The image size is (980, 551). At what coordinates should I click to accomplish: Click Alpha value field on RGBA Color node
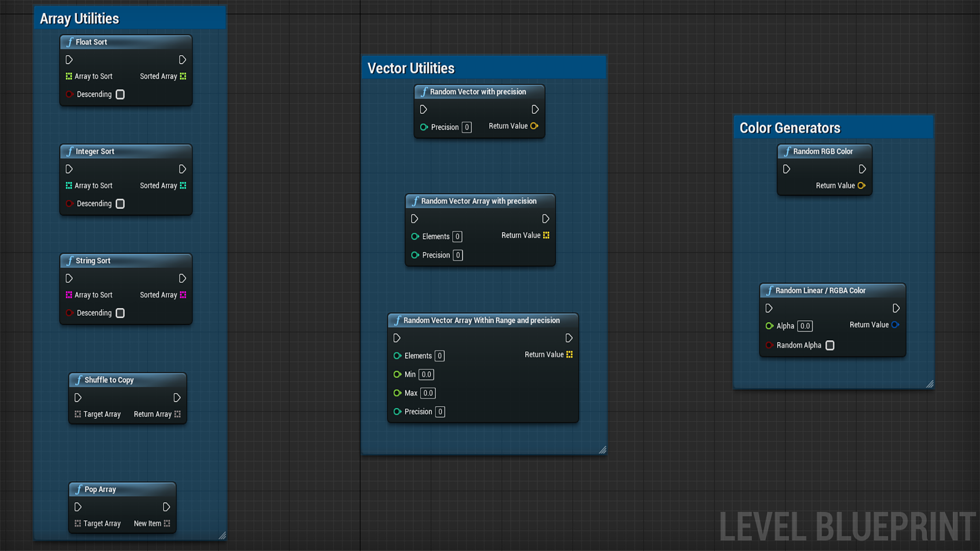click(805, 326)
